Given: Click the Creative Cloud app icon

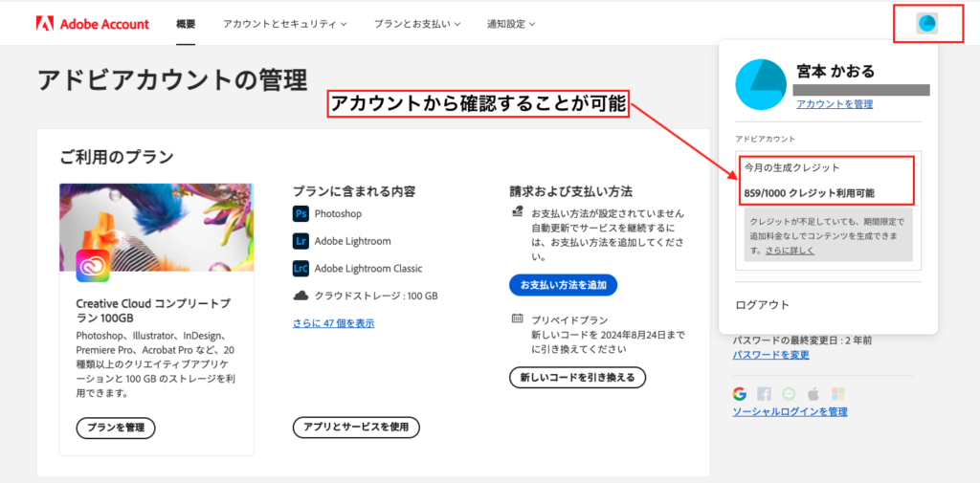Looking at the screenshot, I should [93, 266].
